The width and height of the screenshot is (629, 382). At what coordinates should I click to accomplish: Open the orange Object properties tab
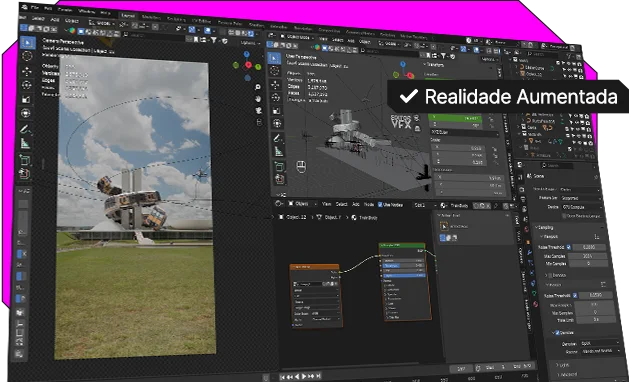tap(528, 243)
